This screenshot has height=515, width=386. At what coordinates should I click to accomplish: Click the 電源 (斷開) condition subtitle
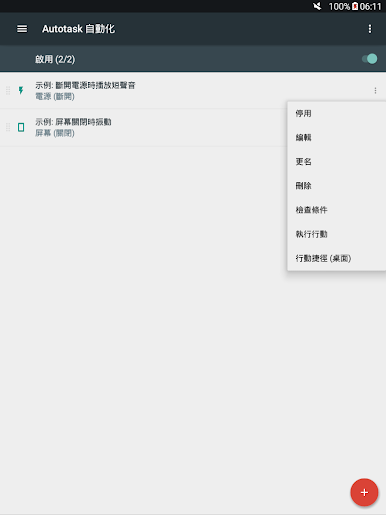click(x=55, y=97)
